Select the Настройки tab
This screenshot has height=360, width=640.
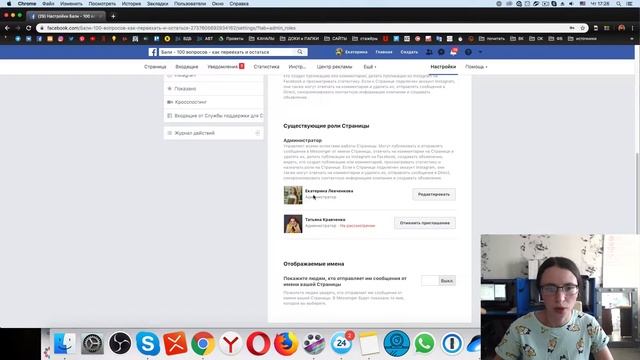coord(443,67)
